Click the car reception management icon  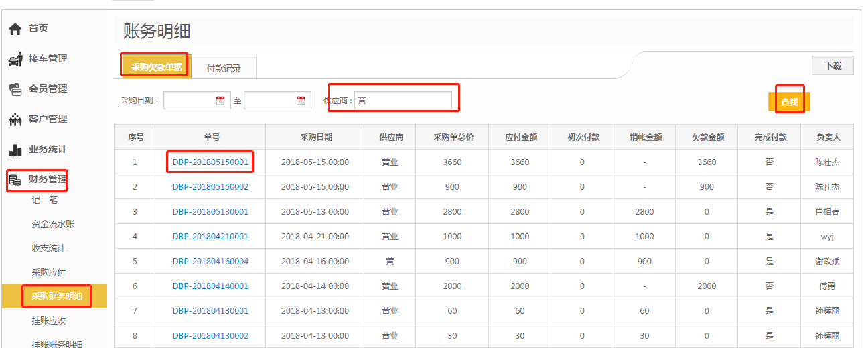point(15,59)
